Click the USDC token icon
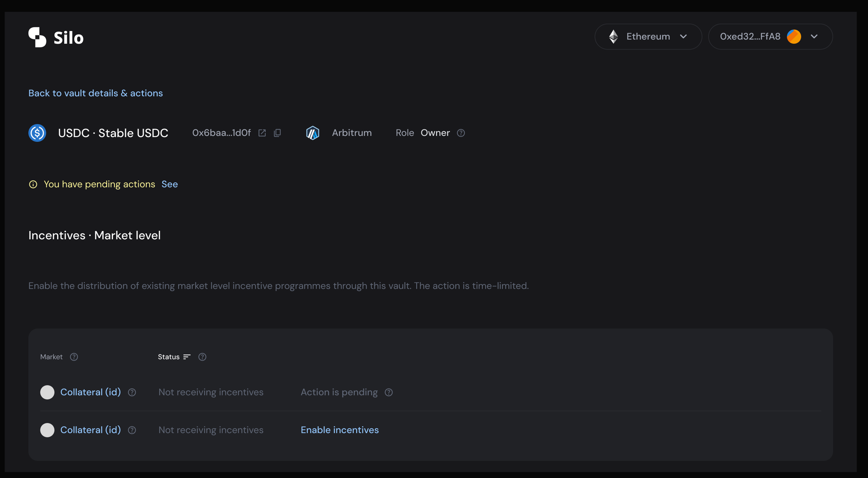 click(37, 133)
